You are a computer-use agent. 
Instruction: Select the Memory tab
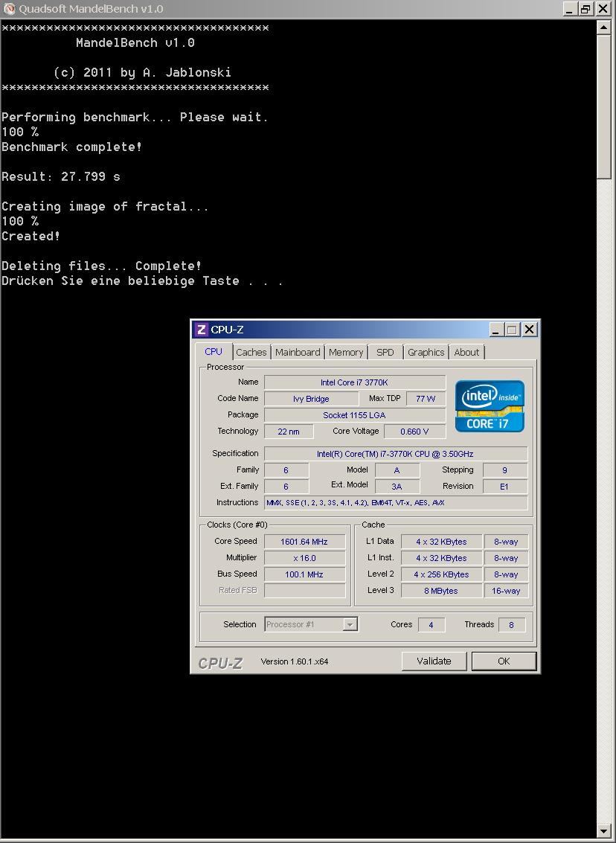346,352
